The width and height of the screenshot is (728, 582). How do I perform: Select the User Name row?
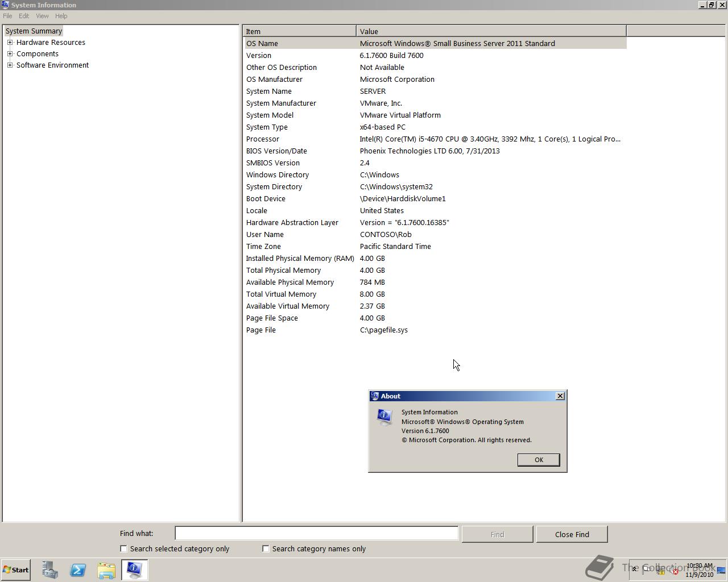pyautogui.click(x=435, y=234)
